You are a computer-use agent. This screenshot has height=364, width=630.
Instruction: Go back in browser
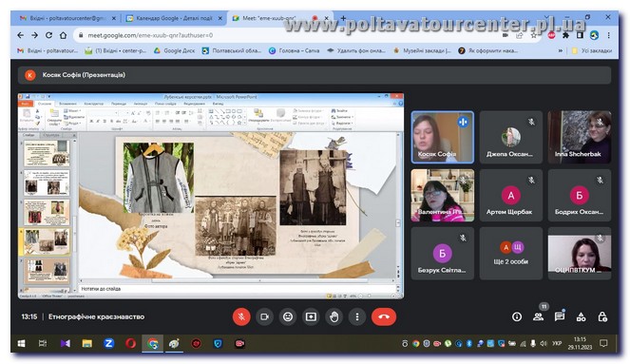click(x=21, y=35)
